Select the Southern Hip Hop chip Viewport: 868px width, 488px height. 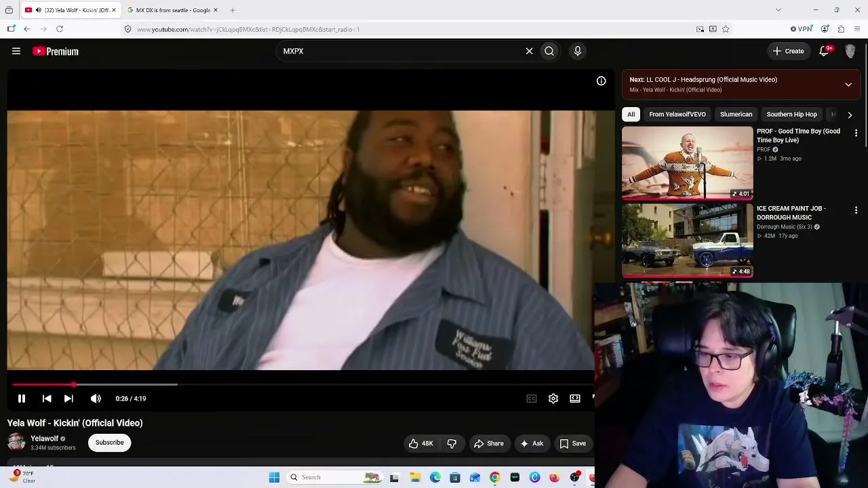(791, 115)
